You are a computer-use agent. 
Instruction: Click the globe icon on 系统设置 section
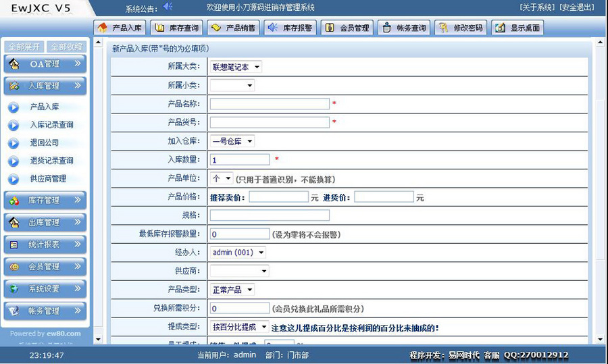(14, 289)
